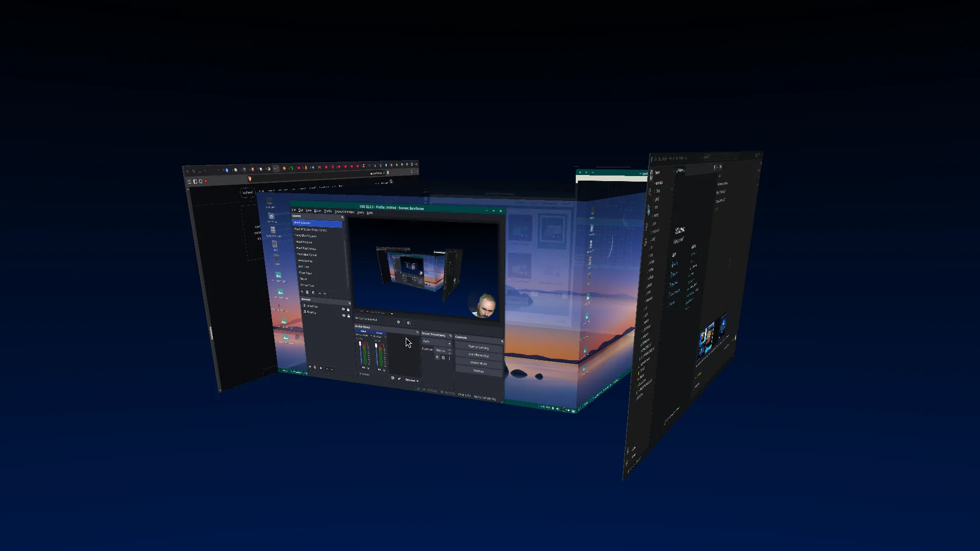980x551 pixels.
Task: Click Start Recording button
Action: pos(478,355)
